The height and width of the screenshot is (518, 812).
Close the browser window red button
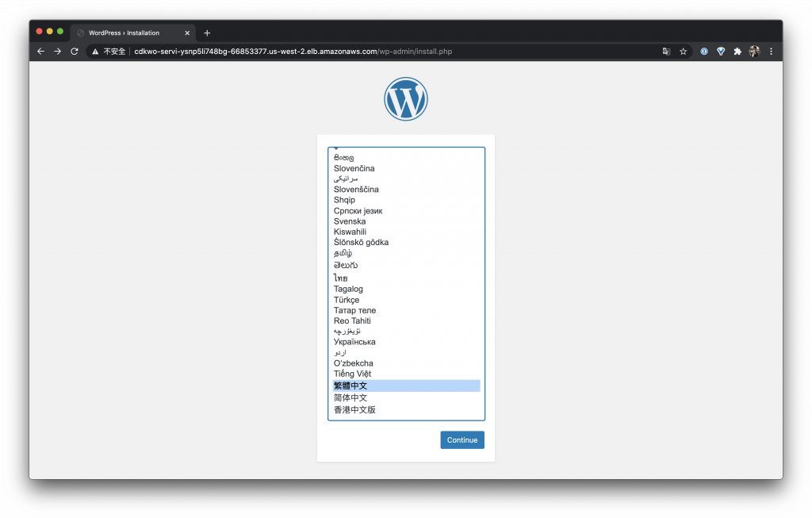click(x=40, y=31)
